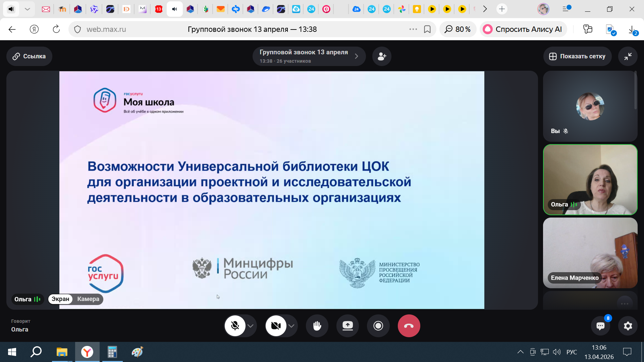Screen dimensions: 644x362
Task: Turn on the camera in the call controls
Action: tap(276, 325)
